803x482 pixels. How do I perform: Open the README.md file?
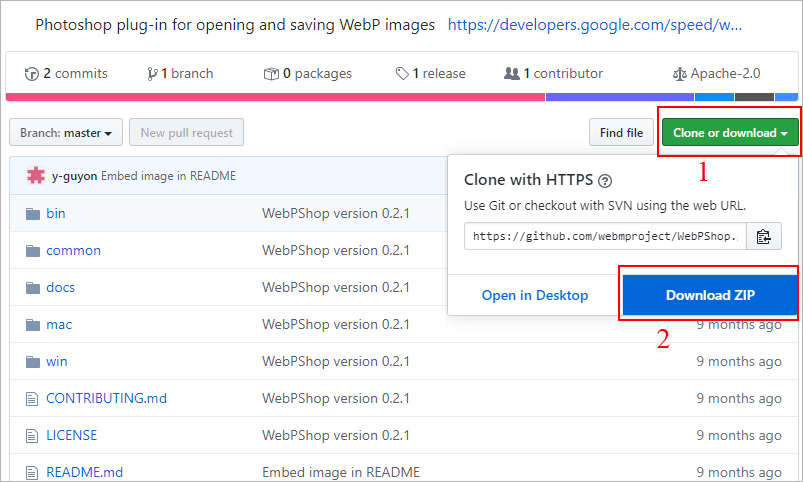click(84, 472)
